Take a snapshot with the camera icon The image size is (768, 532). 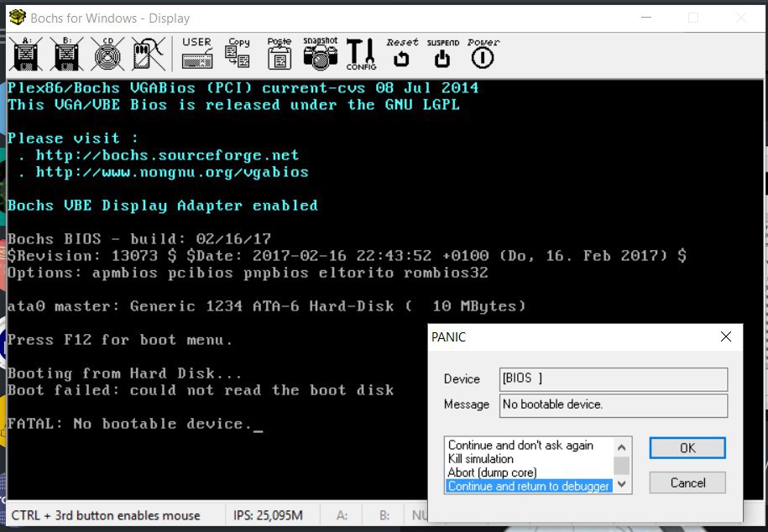(x=321, y=53)
